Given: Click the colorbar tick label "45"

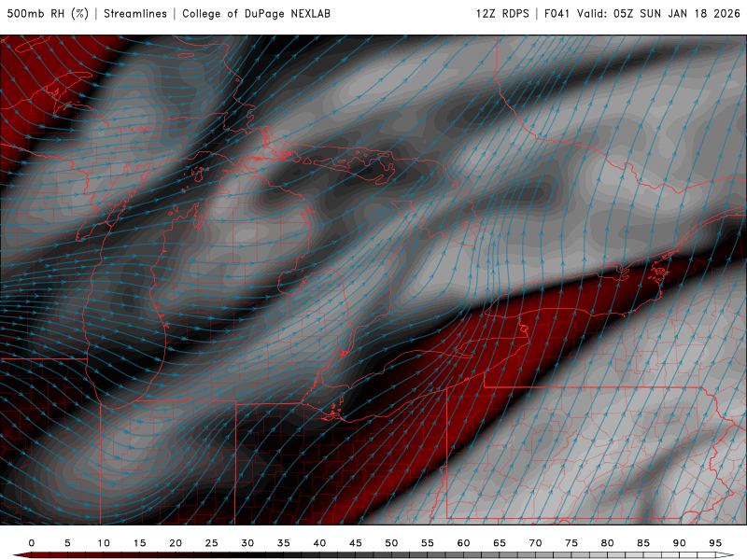Looking at the screenshot, I should click(x=356, y=543).
